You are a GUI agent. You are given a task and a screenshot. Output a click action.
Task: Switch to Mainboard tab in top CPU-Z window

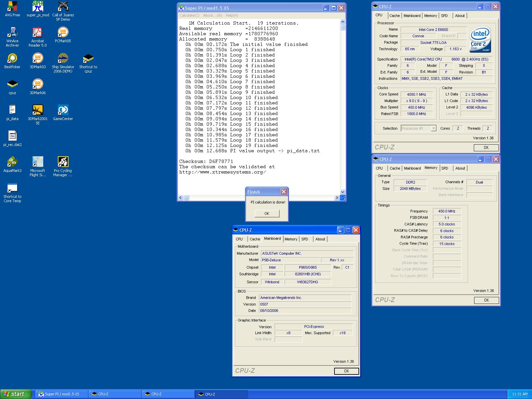(x=412, y=16)
